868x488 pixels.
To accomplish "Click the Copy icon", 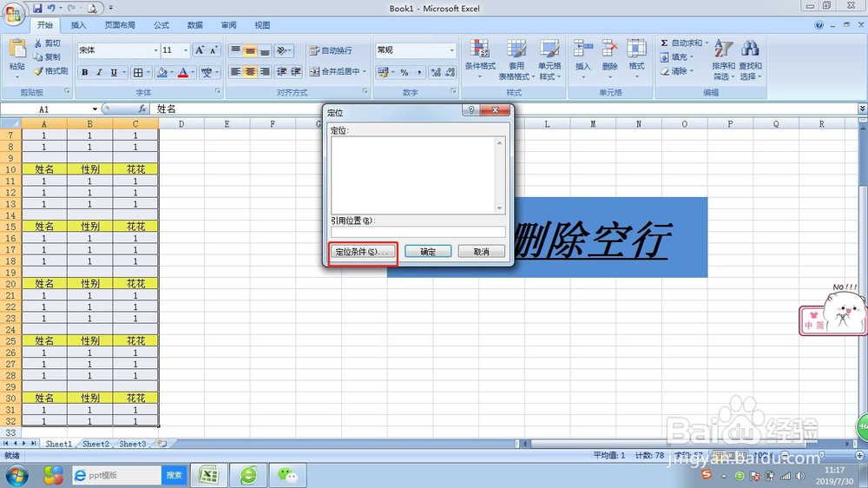I will point(37,57).
